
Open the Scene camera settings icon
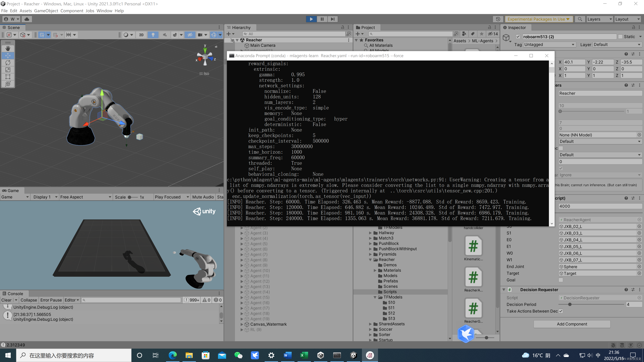coord(200,35)
